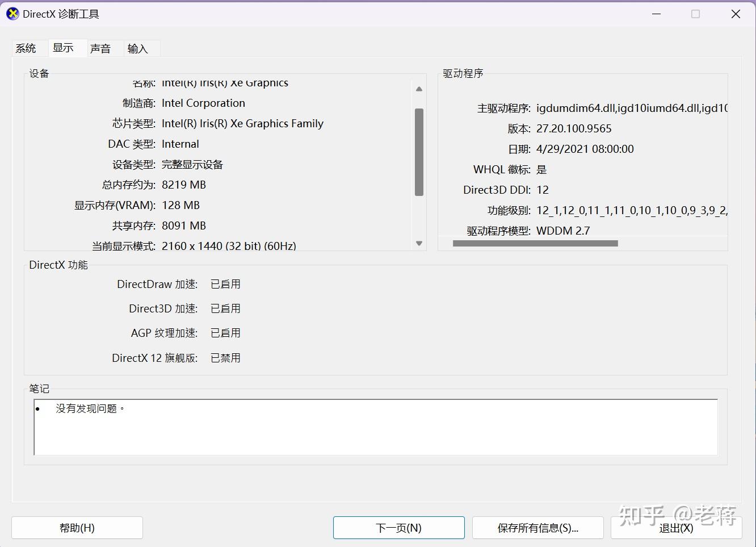Click the device list scroll-up arrow
This screenshot has height=547, width=756.
419,89
